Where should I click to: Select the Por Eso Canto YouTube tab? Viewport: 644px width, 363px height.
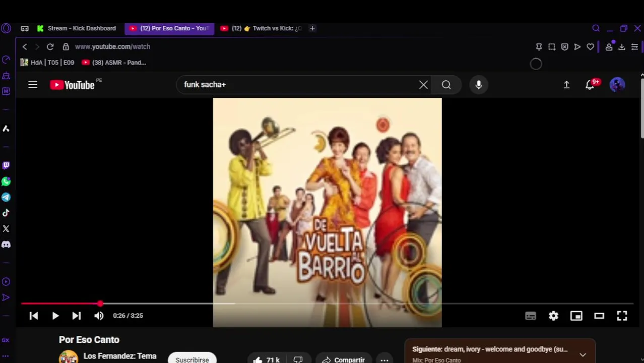pyautogui.click(x=169, y=28)
